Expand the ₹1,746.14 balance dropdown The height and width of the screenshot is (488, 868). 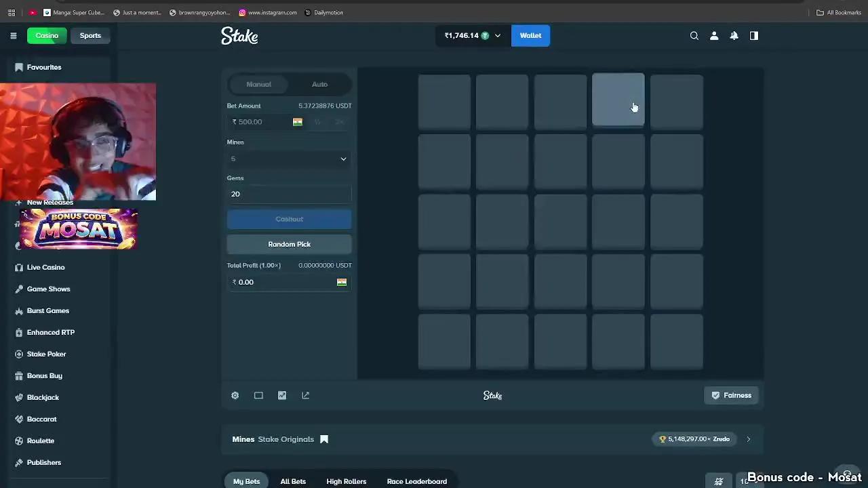(473, 35)
